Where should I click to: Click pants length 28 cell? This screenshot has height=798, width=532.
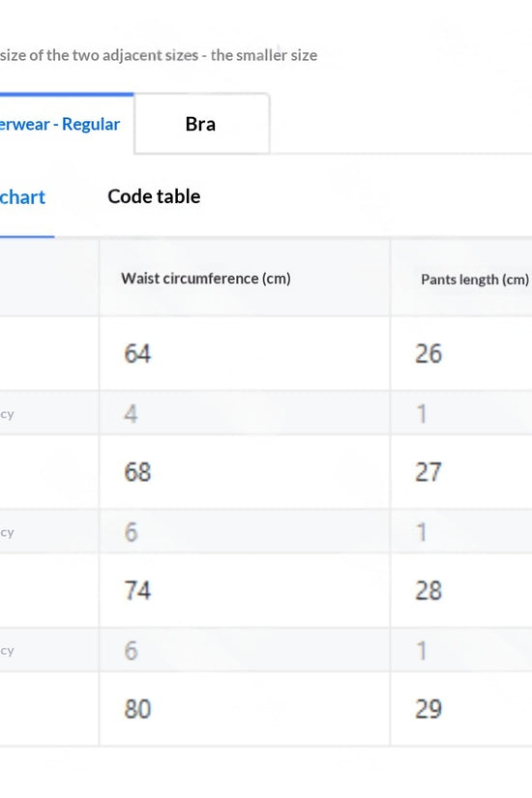[461, 590]
